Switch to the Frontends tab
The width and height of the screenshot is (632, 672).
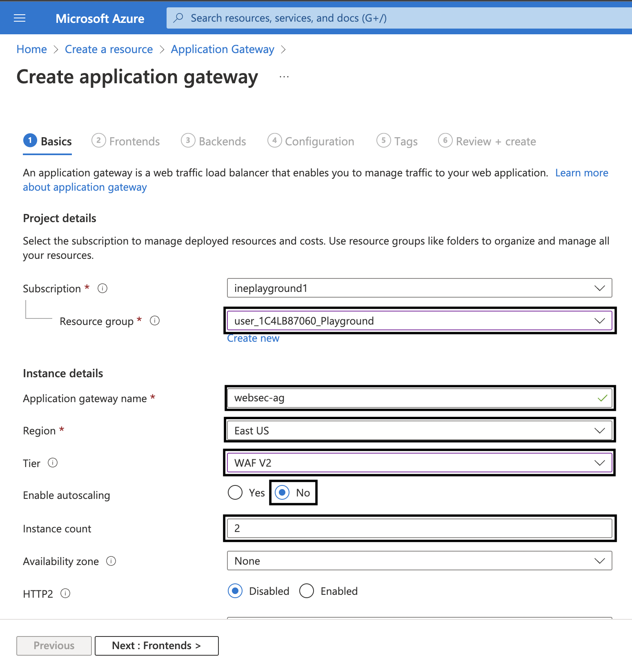[x=126, y=141]
